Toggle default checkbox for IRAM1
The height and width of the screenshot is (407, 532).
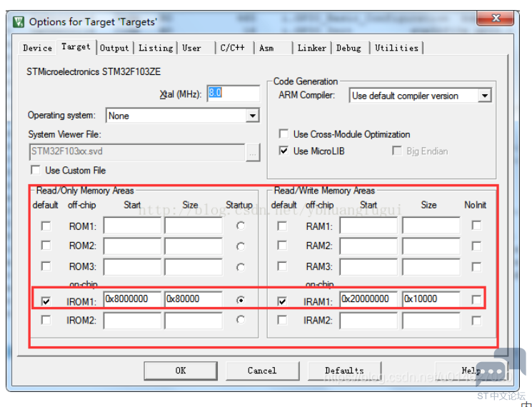(282, 301)
